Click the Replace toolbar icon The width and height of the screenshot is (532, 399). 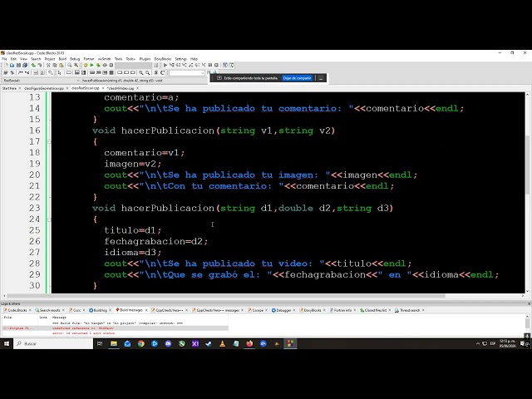[x=76, y=65]
